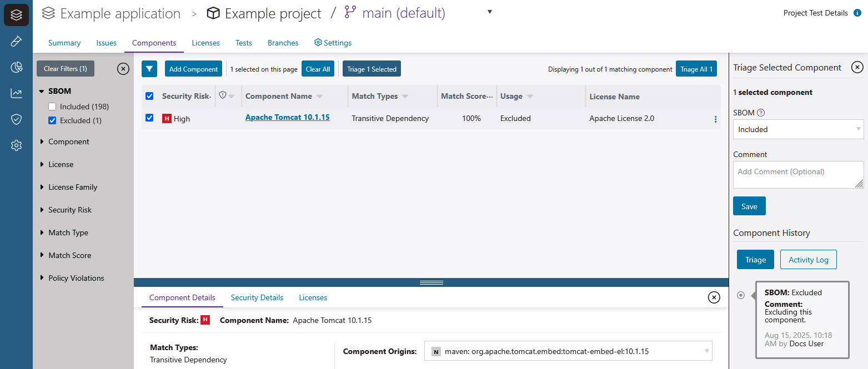868x369 pixels.
Task: Uncheck the select-all checkbox in table header
Action: (x=149, y=95)
